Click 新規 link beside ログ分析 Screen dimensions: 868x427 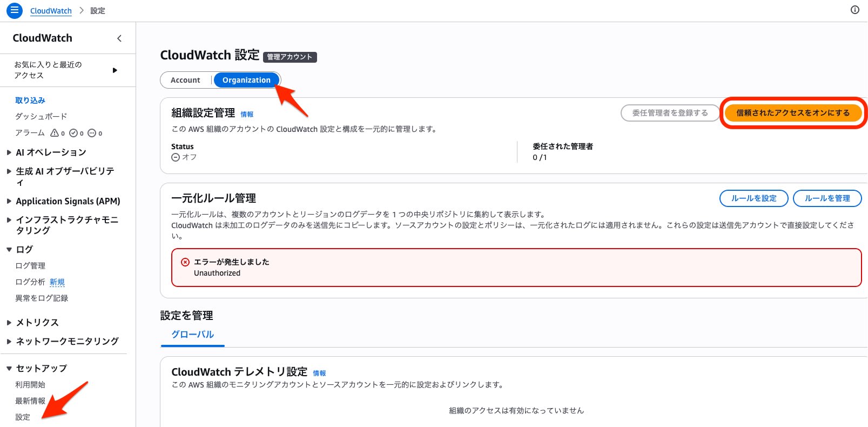[x=57, y=282]
